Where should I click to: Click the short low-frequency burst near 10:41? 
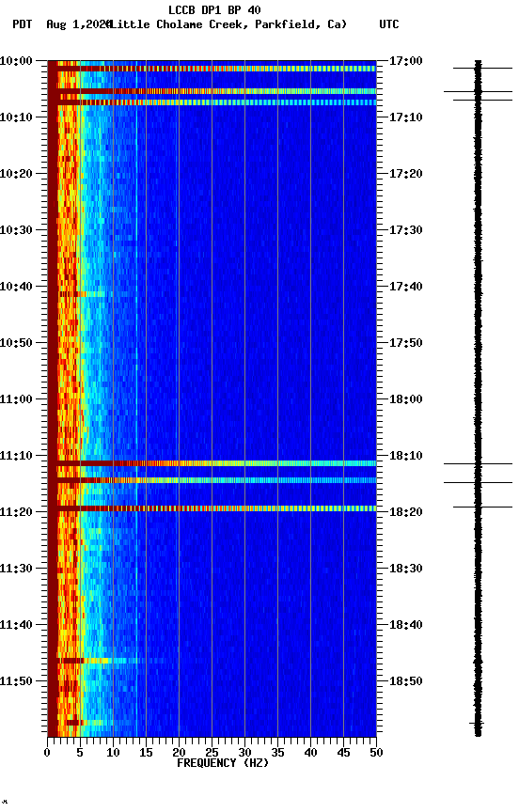click(x=83, y=294)
